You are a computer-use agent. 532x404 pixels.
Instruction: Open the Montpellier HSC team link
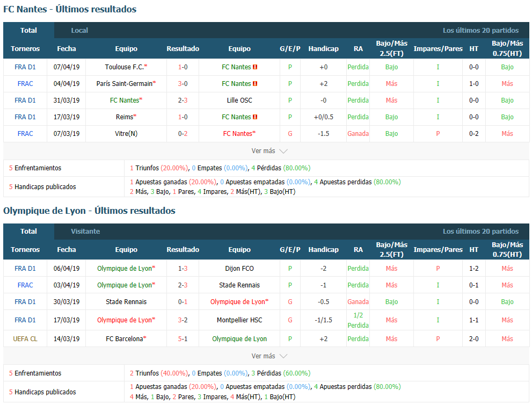(239, 320)
